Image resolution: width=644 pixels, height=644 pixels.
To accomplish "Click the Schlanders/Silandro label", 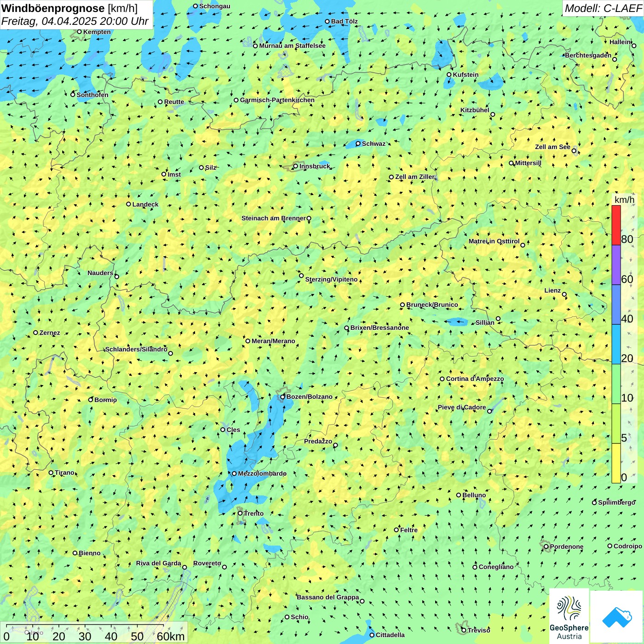I will pos(136,349).
